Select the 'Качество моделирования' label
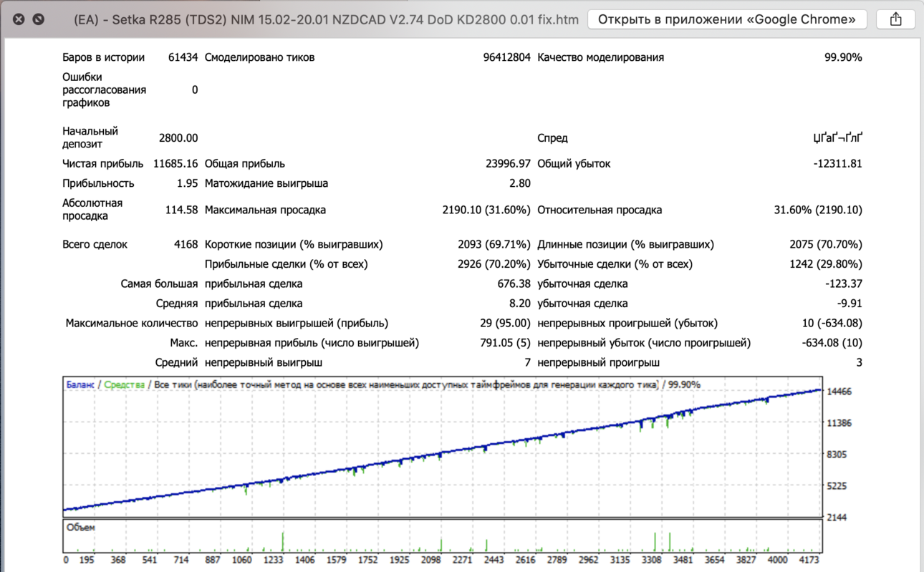Image resolution: width=924 pixels, height=572 pixels. coord(600,57)
